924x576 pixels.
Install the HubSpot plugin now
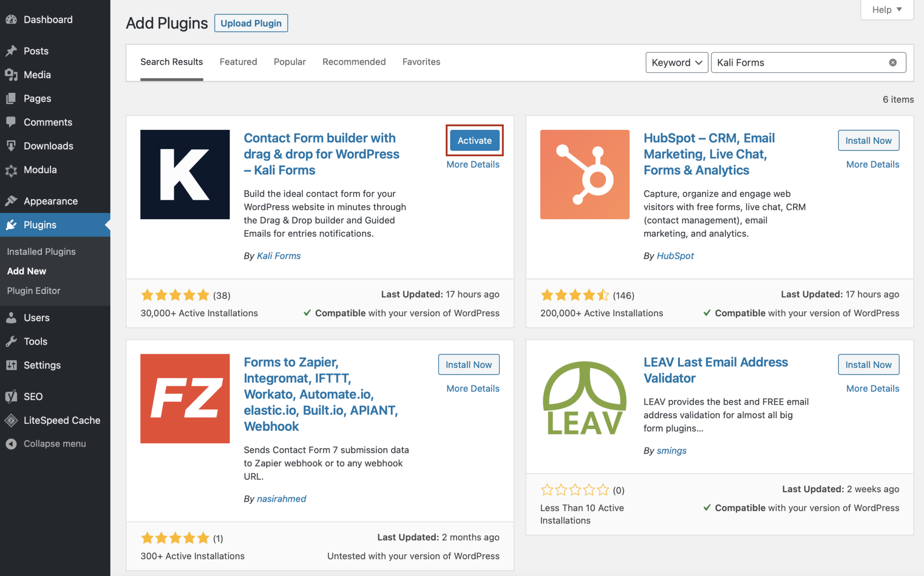point(868,141)
